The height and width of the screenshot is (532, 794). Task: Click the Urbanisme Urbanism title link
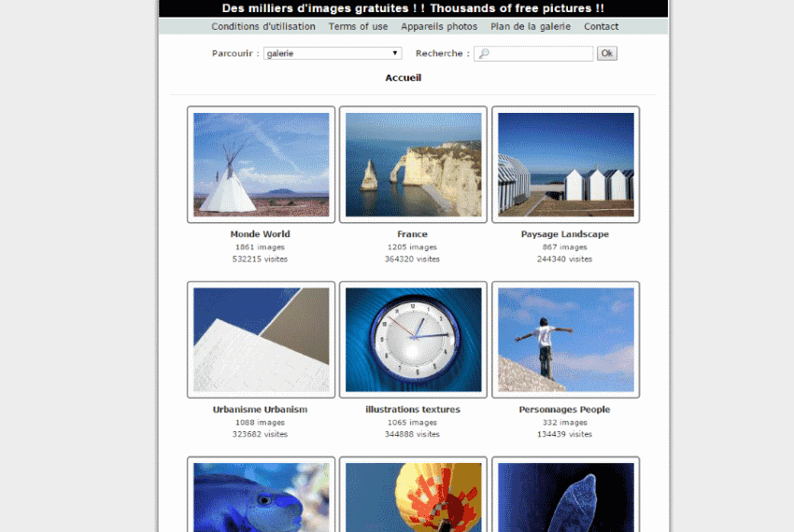(x=260, y=410)
